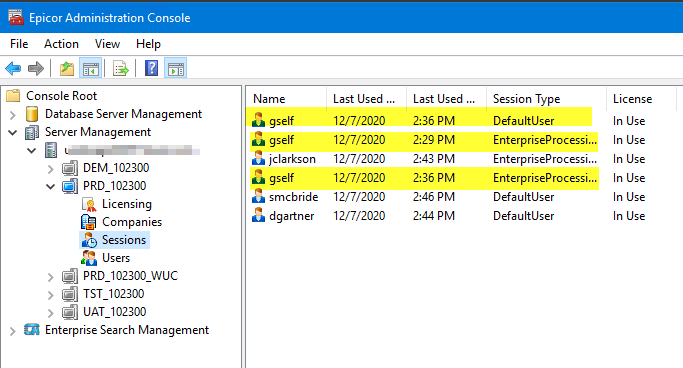The width and height of the screenshot is (683, 368).
Task: Expand the DEM_102300 node
Action: [x=51, y=169]
